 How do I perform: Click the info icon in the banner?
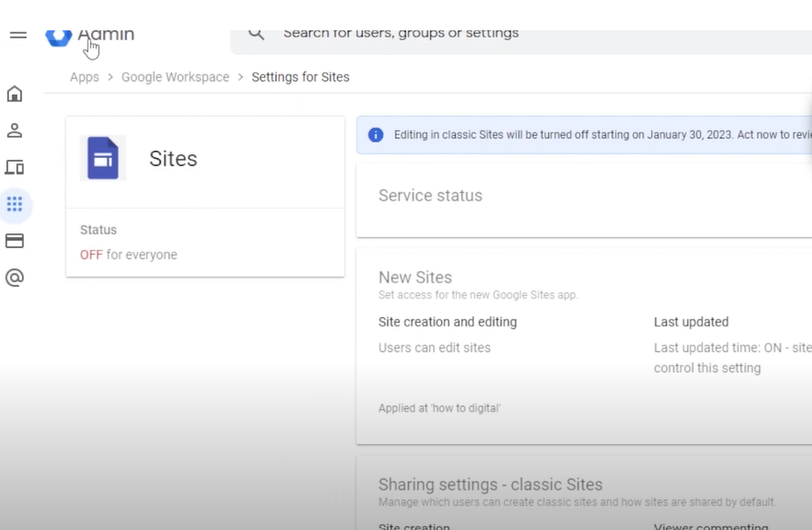(375, 135)
